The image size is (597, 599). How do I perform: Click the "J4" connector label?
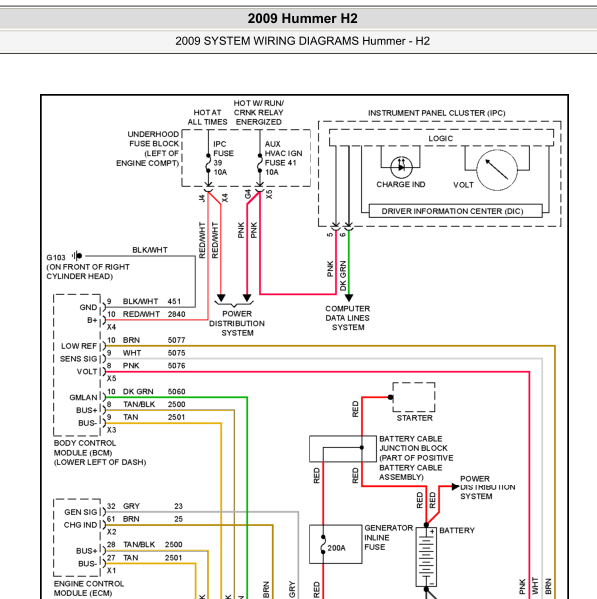(202, 198)
